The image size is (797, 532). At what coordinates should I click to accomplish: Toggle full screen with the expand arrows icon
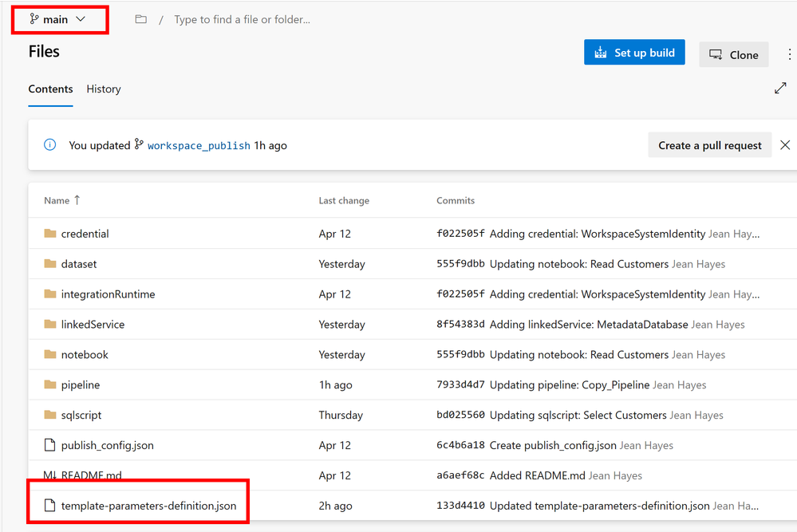pyautogui.click(x=780, y=88)
